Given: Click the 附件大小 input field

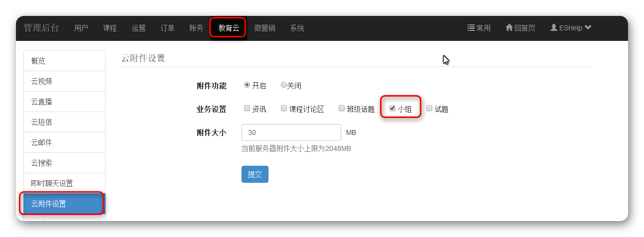Looking at the screenshot, I should pos(291,132).
